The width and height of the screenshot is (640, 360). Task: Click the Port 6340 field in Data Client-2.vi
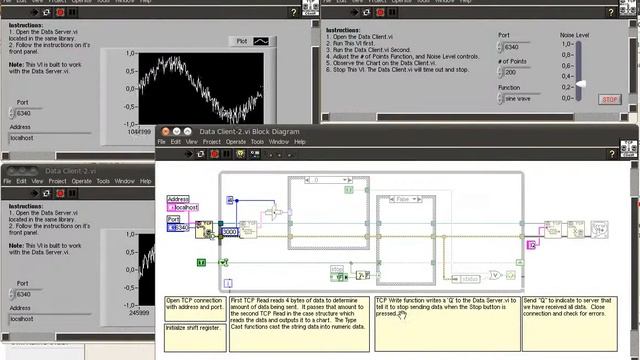tap(29, 294)
